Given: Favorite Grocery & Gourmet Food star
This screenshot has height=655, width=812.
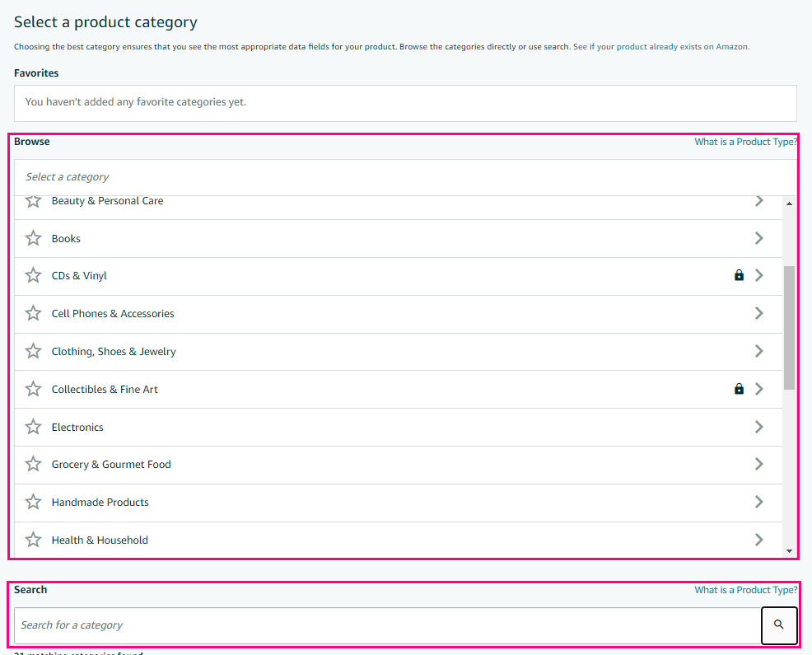Looking at the screenshot, I should coord(33,464).
